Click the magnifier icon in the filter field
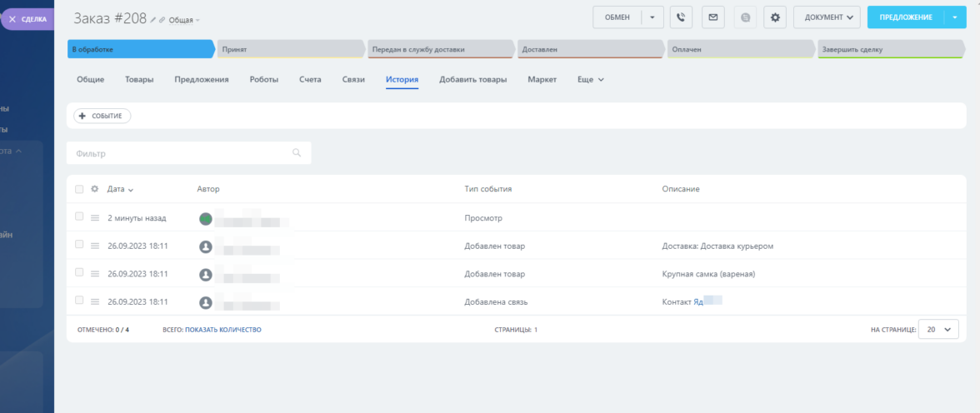 (x=297, y=153)
